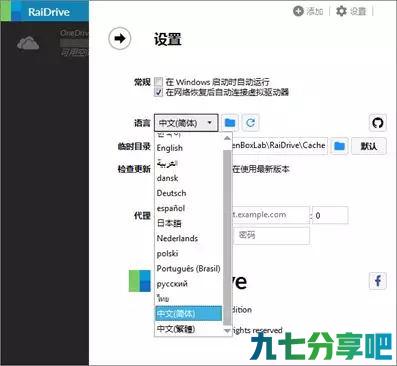This screenshot has height=366, width=397.
Task: Click the 设置 label in top bar
Action: (358, 11)
